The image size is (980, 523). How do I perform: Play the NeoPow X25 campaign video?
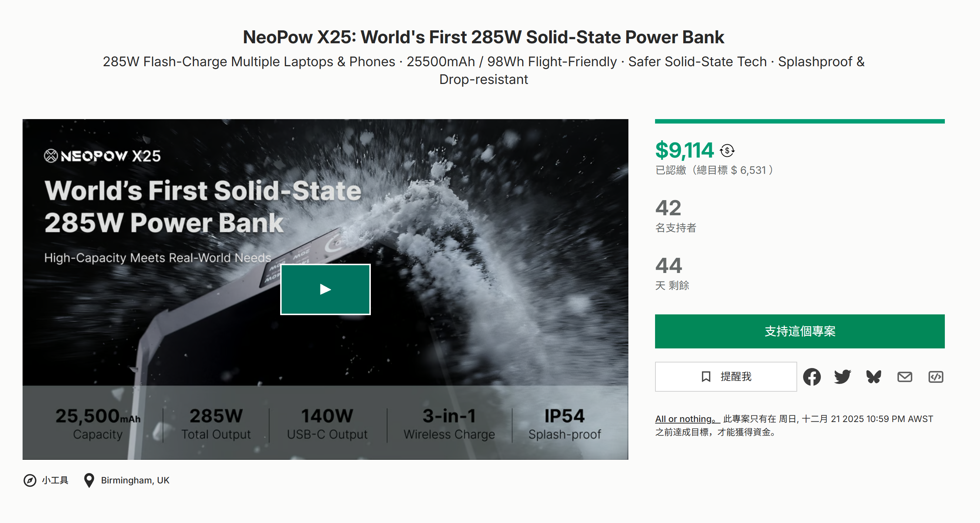325,289
